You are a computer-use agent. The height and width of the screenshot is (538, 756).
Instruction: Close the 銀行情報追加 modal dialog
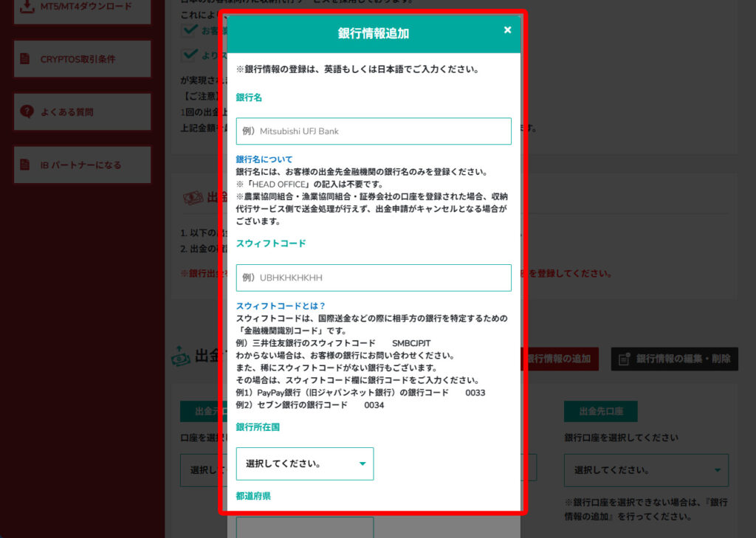click(507, 30)
